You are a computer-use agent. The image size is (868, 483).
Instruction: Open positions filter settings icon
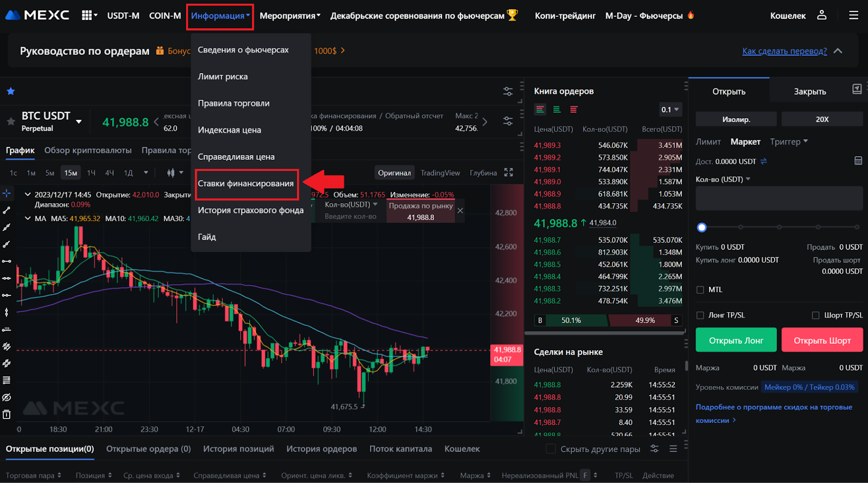pos(655,449)
